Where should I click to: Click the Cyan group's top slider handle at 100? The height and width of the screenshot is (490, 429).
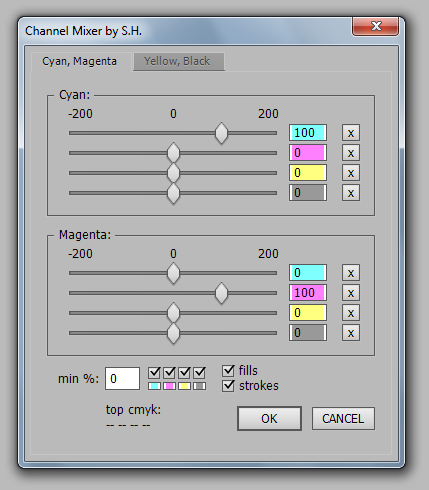tap(221, 133)
